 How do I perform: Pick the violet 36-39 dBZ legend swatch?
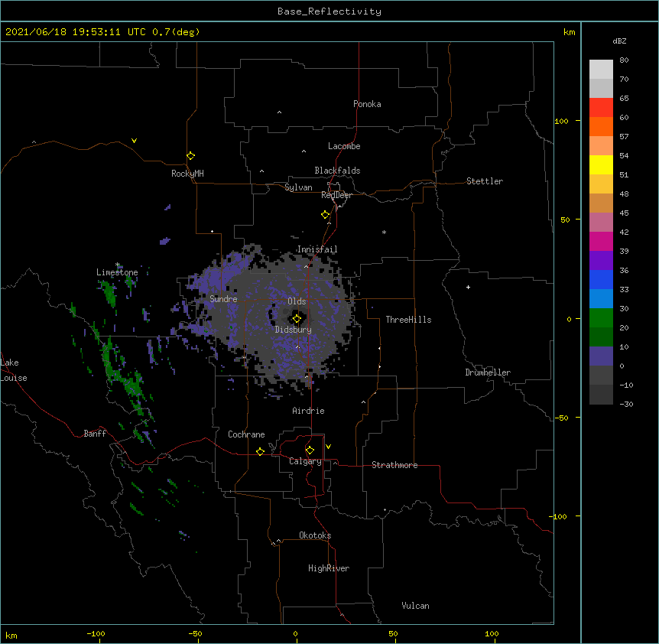(601, 261)
